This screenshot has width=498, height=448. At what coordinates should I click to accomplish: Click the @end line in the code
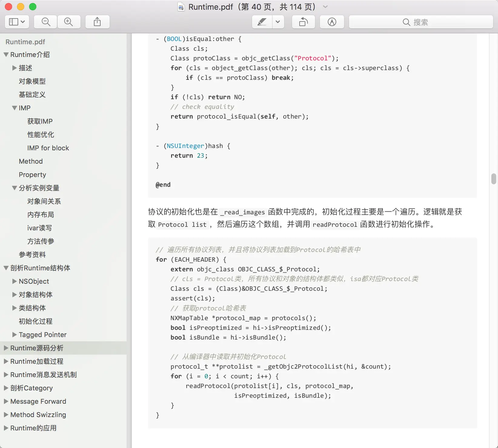pos(163,185)
